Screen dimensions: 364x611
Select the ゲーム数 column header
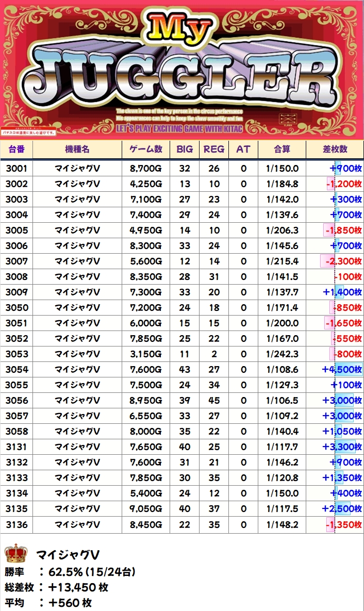146,149
